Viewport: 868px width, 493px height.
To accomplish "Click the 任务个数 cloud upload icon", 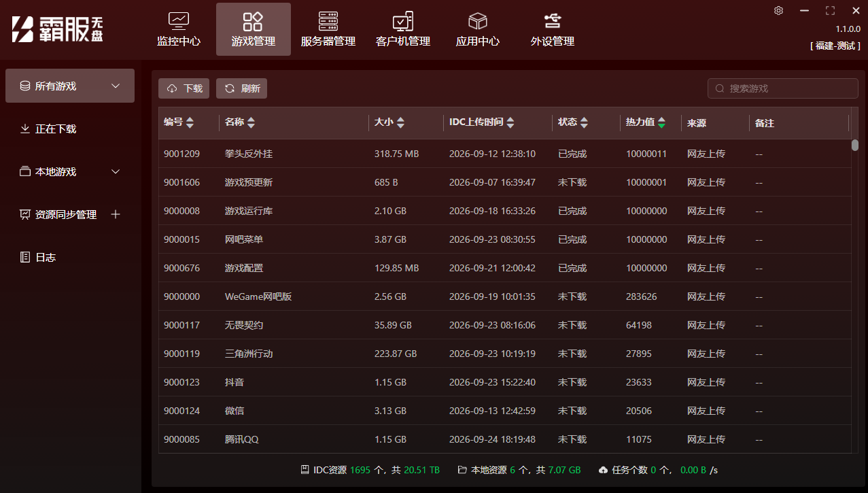I will pos(603,470).
